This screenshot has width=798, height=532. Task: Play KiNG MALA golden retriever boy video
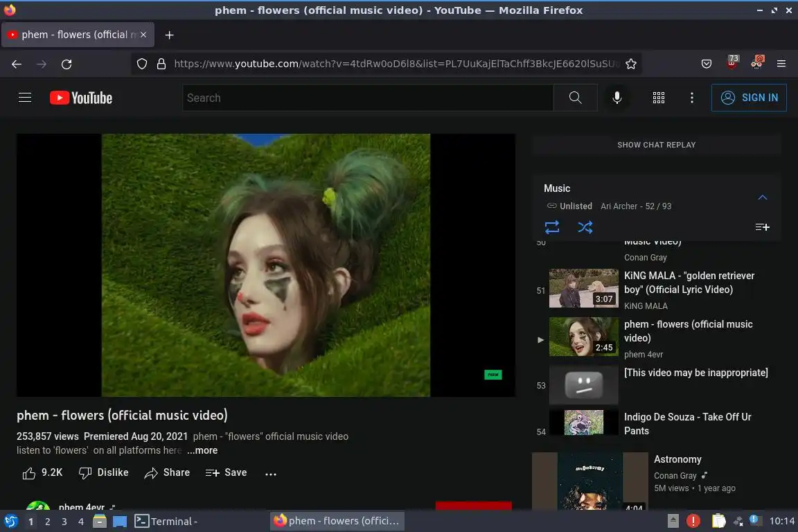point(657,290)
